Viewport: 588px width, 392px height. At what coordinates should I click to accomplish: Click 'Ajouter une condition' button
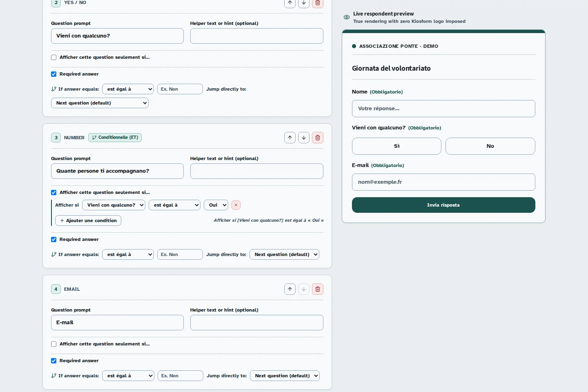pos(89,220)
